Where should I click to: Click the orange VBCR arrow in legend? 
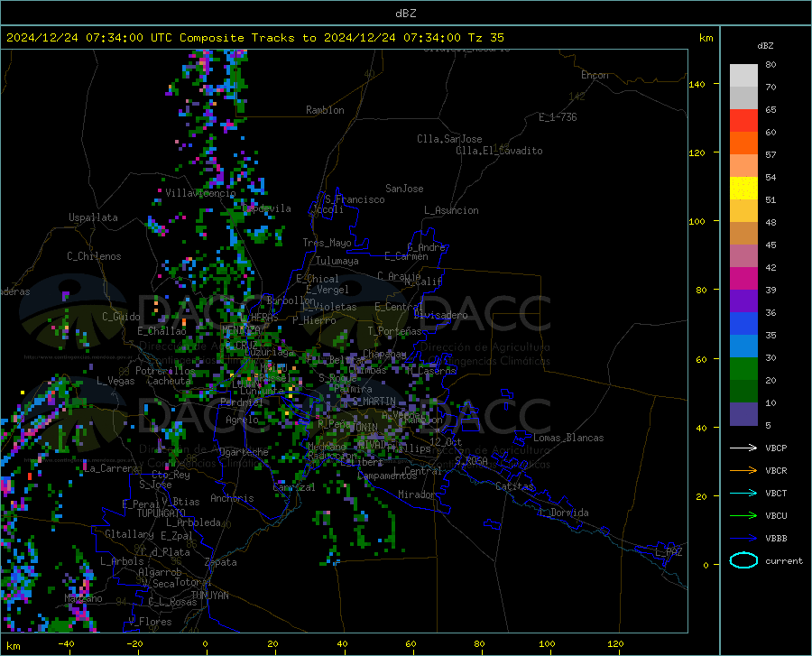[743, 471]
